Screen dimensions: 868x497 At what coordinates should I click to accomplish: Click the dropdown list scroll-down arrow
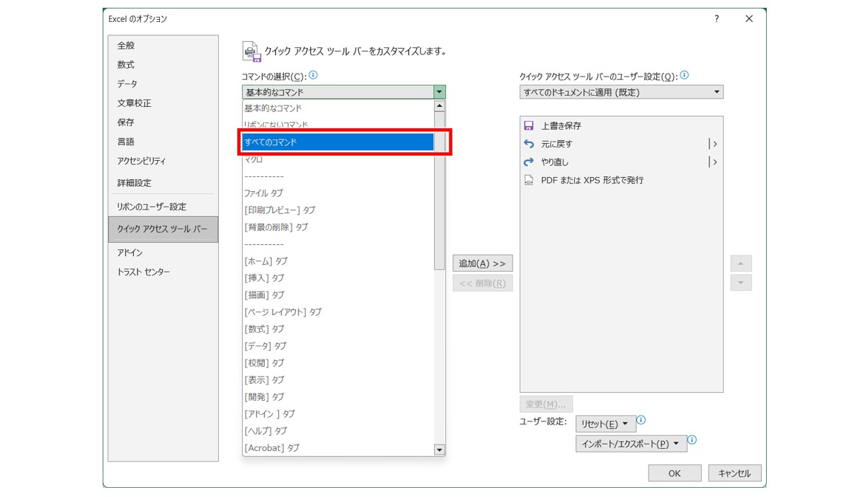click(439, 450)
